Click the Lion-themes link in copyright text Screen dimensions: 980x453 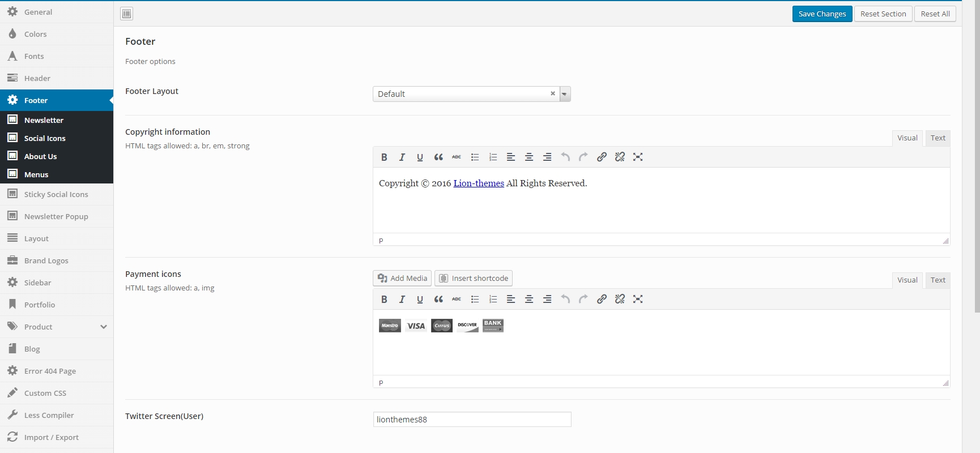click(479, 183)
